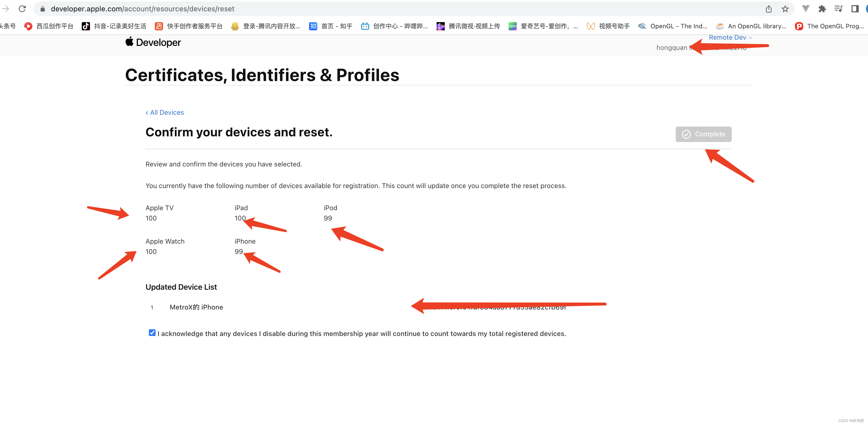
Task: Open the Vue devtools extension icon
Action: [805, 9]
